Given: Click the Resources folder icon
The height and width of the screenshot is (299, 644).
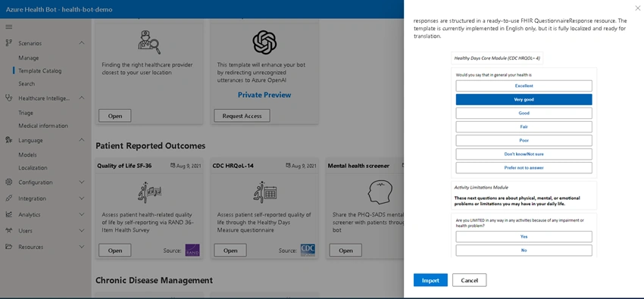Looking at the screenshot, I should (x=8, y=247).
